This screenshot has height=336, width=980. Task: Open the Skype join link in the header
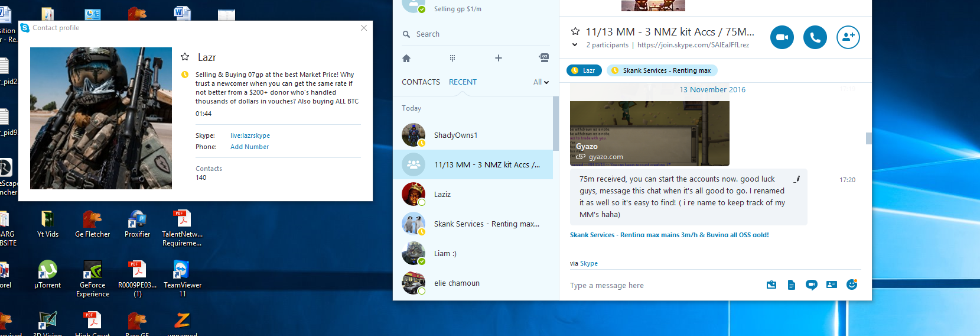tap(693, 45)
